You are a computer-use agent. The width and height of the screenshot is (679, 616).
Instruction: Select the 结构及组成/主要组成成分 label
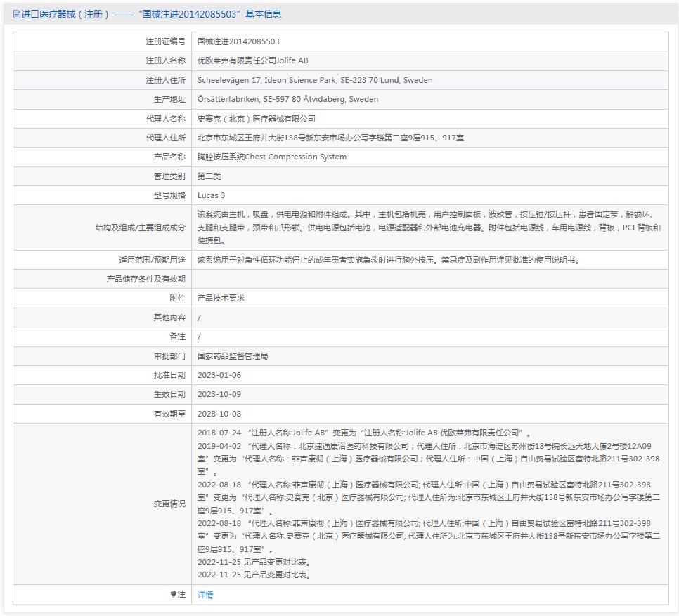coord(141,228)
